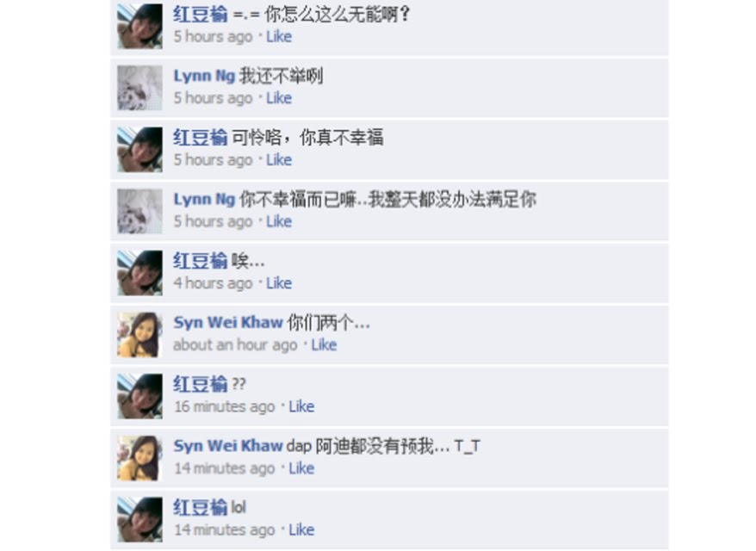The height and width of the screenshot is (551, 756).
Task: Like the ?? comment from 16 minutes ago
Action: (301, 407)
